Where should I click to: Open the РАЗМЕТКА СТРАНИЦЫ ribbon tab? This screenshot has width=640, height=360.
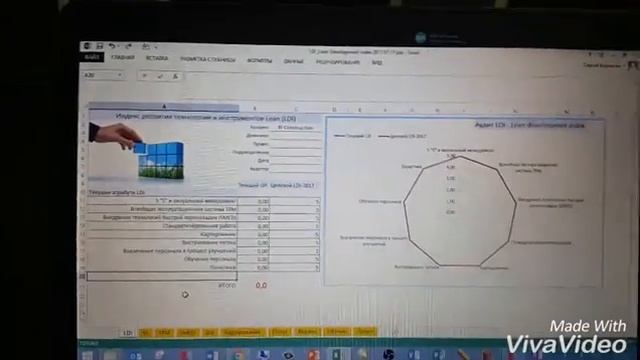(x=208, y=60)
